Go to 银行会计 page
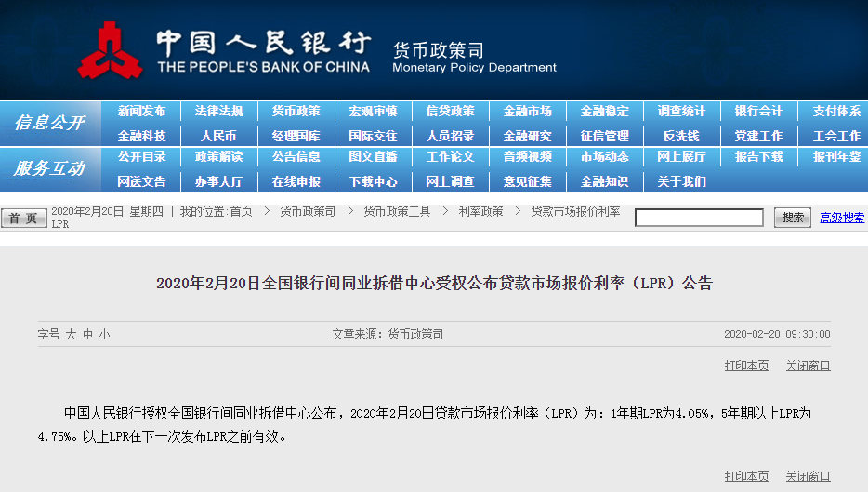868x492 pixels. point(759,112)
